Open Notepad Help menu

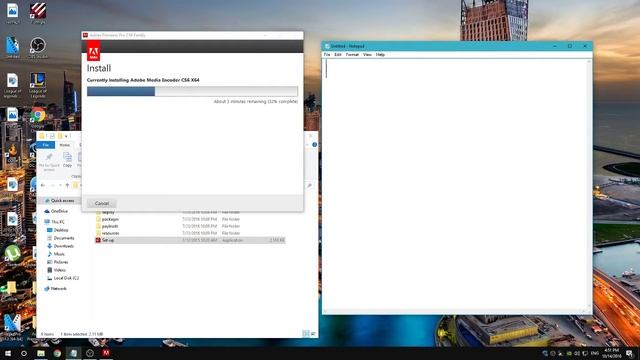point(380,54)
